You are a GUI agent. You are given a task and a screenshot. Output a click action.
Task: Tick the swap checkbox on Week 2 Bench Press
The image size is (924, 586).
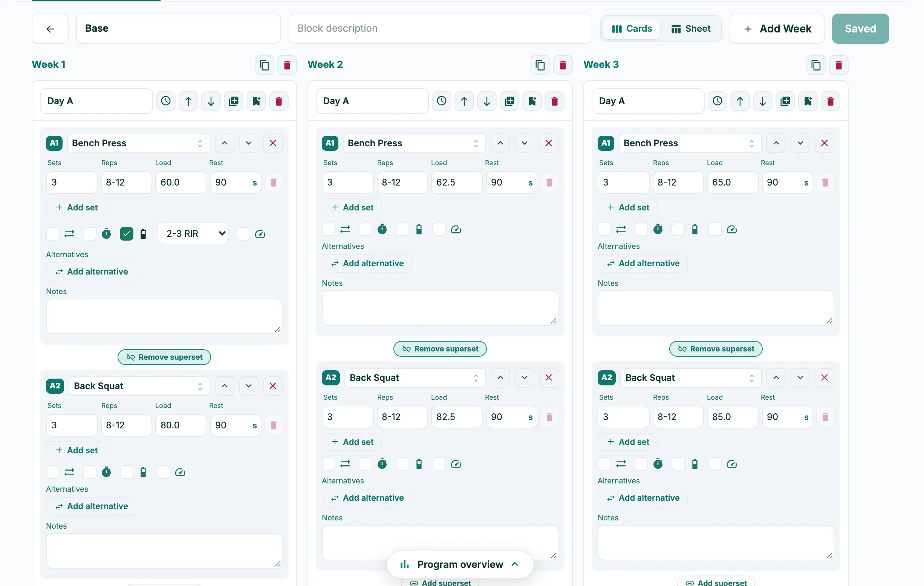click(x=329, y=230)
